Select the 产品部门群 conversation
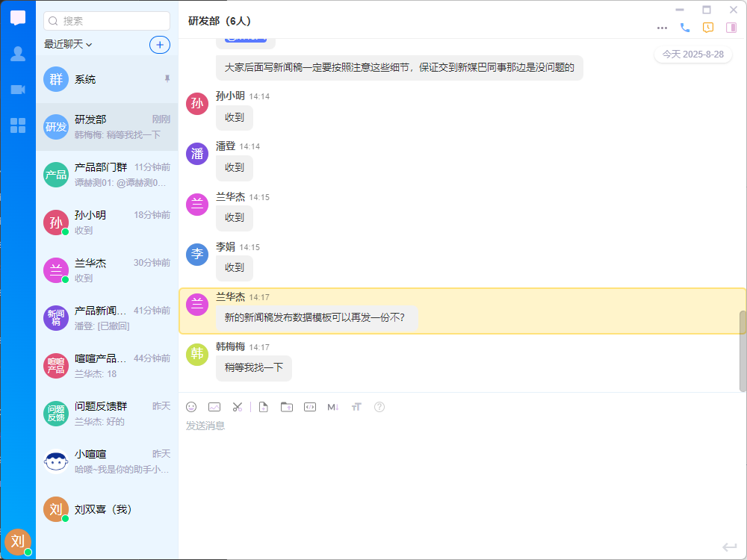The height and width of the screenshot is (560, 747). pos(107,175)
